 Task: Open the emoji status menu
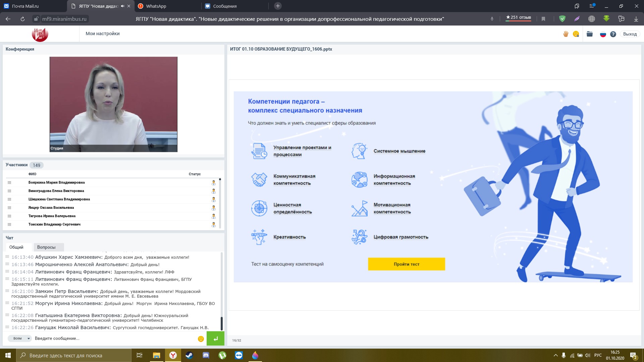click(x=576, y=34)
